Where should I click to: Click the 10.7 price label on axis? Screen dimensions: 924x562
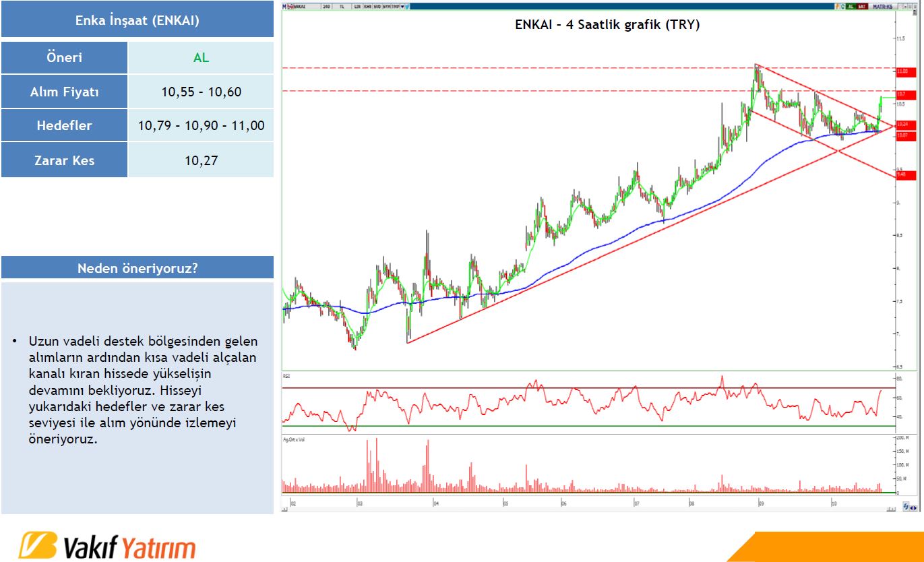906,95
